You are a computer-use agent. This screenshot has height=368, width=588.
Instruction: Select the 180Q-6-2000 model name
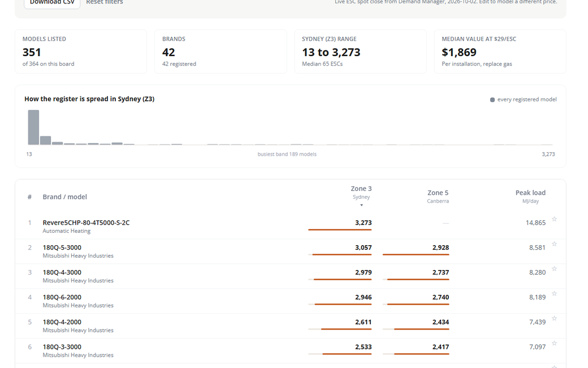(x=62, y=297)
